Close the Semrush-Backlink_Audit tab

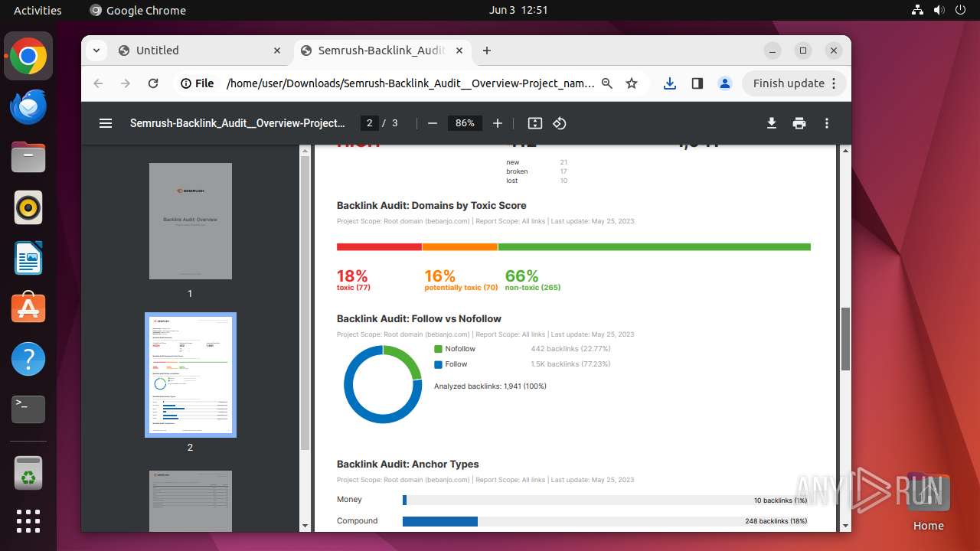pyautogui.click(x=459, y=51)
